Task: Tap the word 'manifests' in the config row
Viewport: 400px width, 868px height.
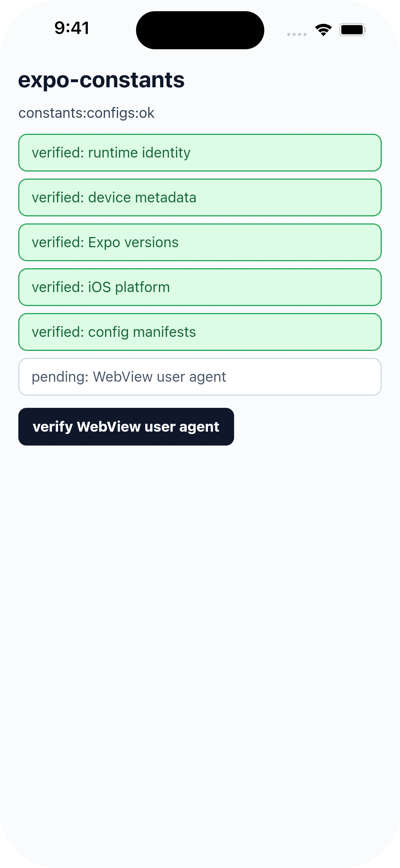Action: (165, 332)
